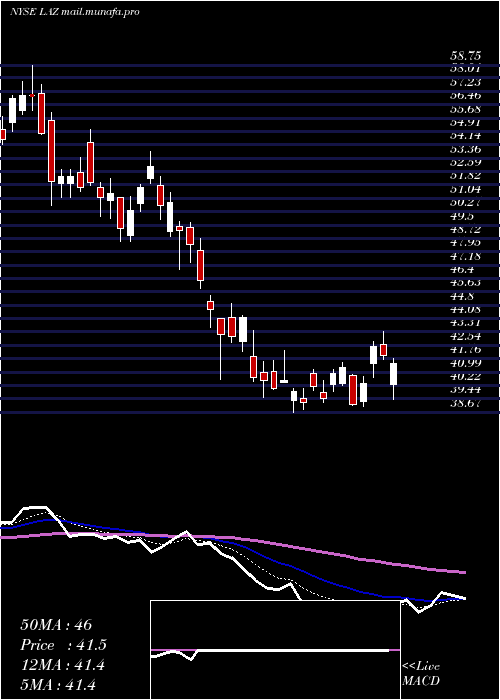Click the 55.68 price level label
This screenshot has width=500, height=700.
[465, 109]
